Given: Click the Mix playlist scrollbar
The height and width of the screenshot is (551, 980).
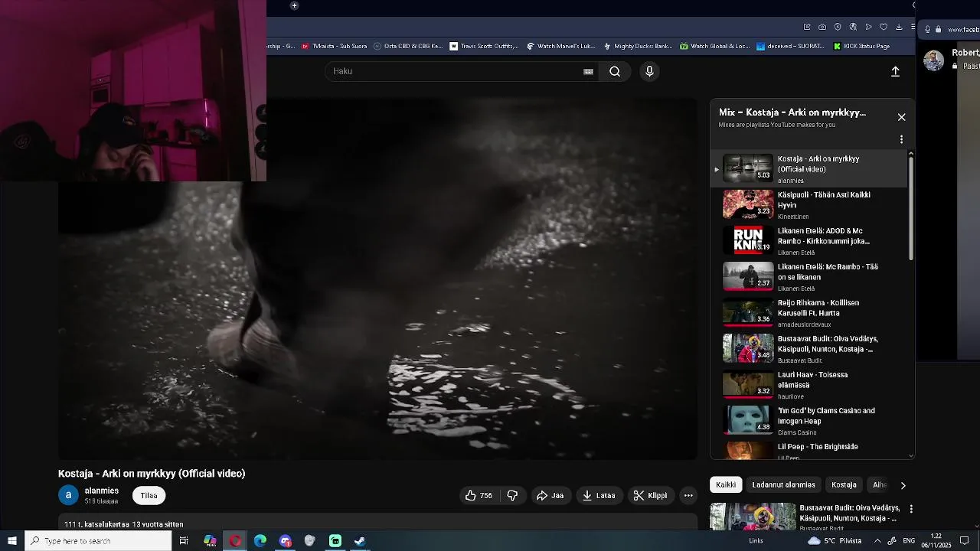Looking at the screenshot, I should 911,208.
